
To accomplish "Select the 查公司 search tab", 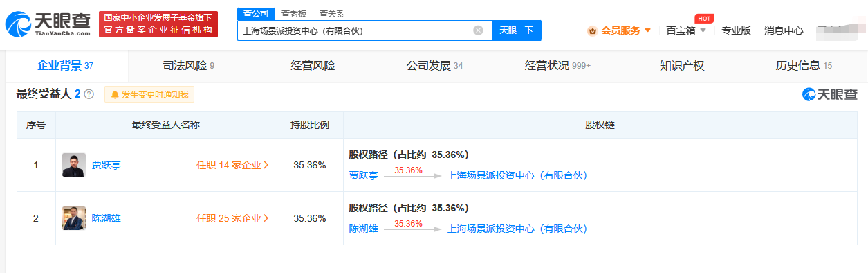I will pyautogui.click(x=257, y=14).
